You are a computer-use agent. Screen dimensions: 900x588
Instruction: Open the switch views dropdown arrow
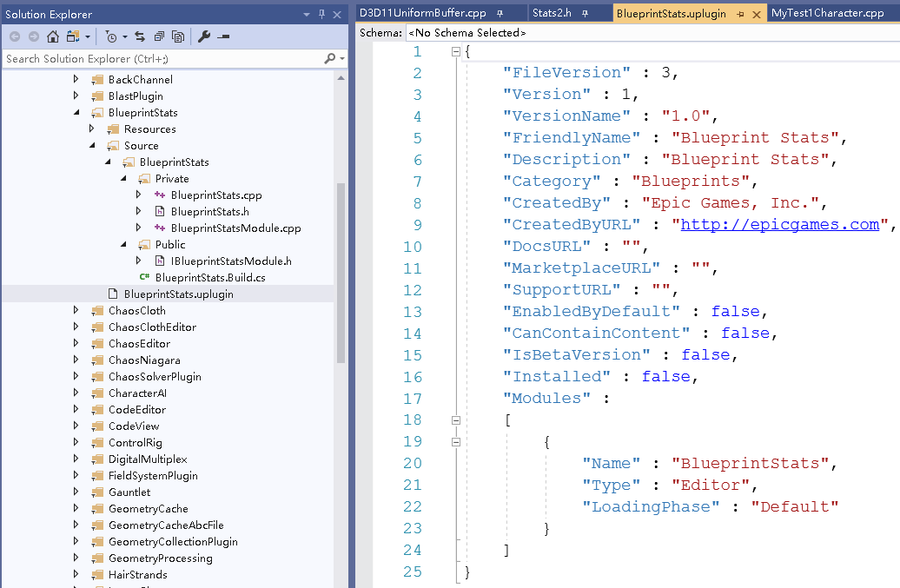[x=88, y=37]
